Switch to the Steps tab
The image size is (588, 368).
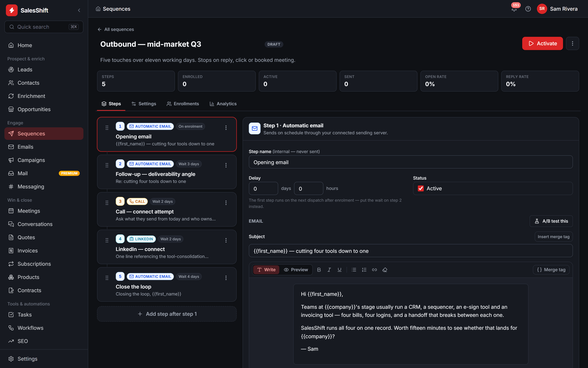pos(111,104)
